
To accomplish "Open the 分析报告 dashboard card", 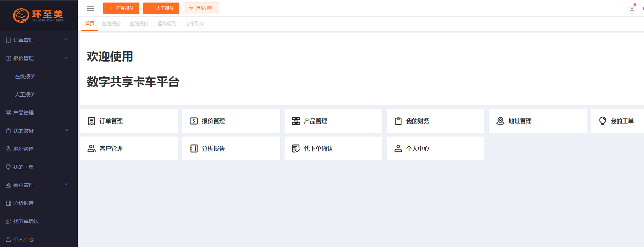I will pos(231,148).
